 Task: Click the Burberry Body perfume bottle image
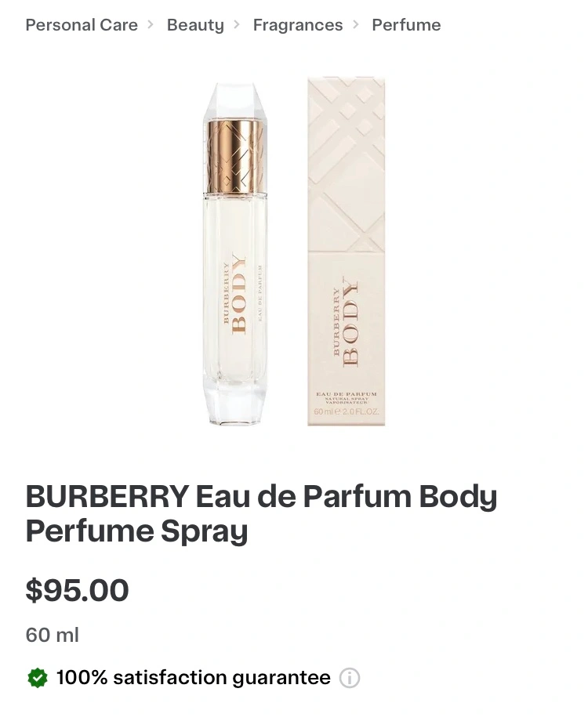pos(235,253)
